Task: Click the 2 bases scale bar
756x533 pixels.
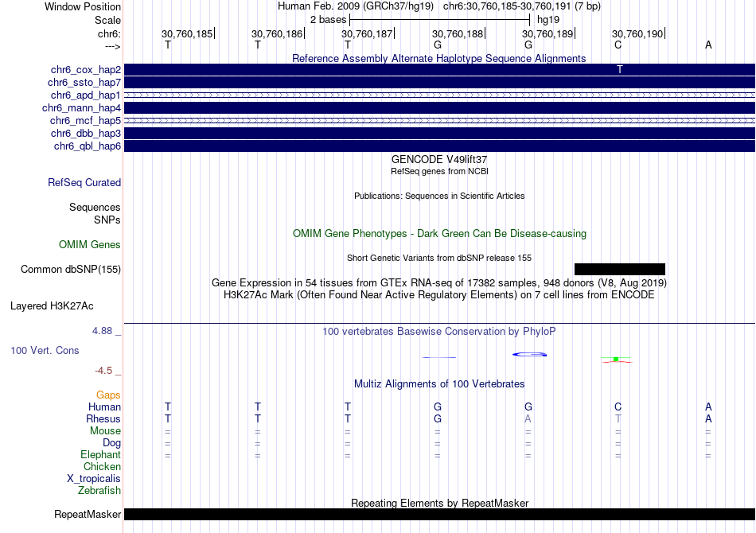Action: [x=439, y=20]
